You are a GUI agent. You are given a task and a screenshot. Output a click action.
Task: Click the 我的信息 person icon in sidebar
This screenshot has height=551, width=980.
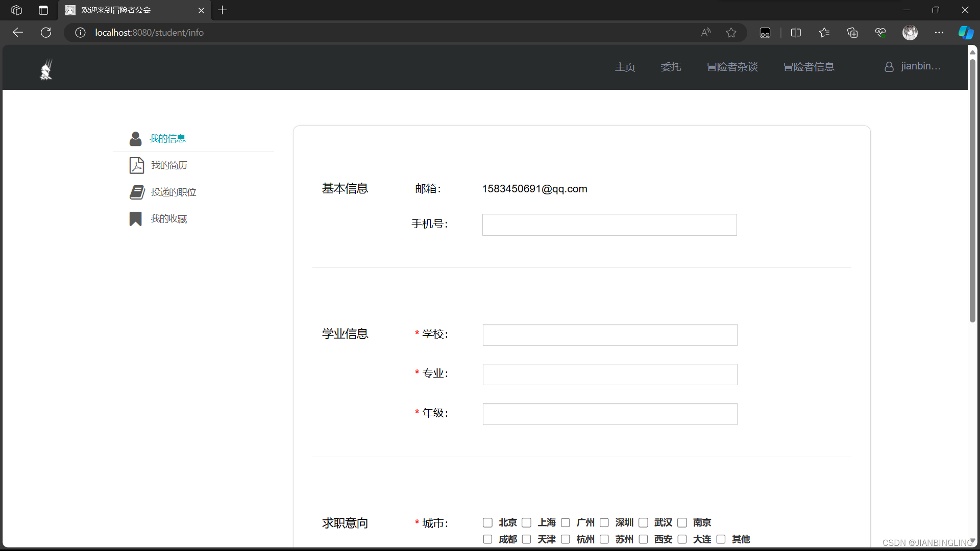coord(135,139)
